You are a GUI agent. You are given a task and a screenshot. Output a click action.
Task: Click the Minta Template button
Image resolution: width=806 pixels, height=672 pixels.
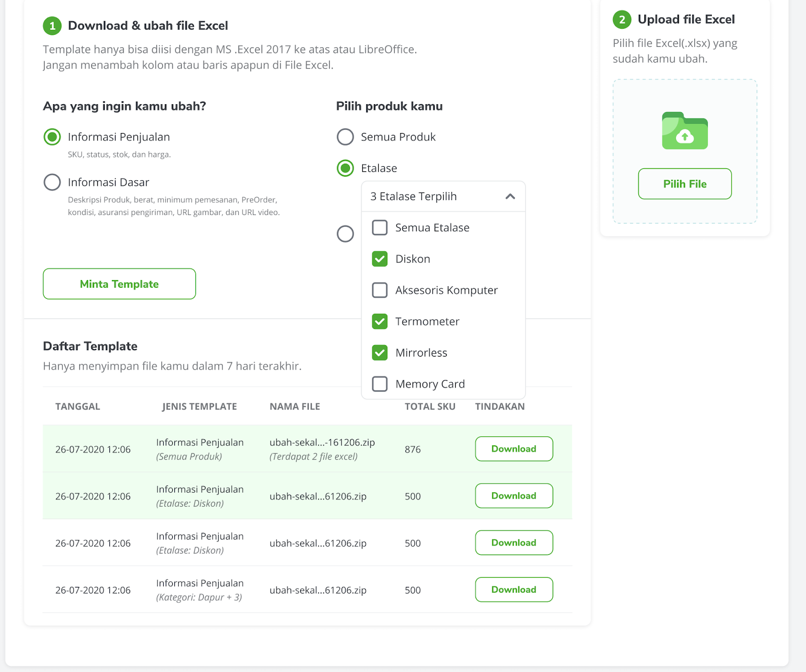tap(119, 284)
